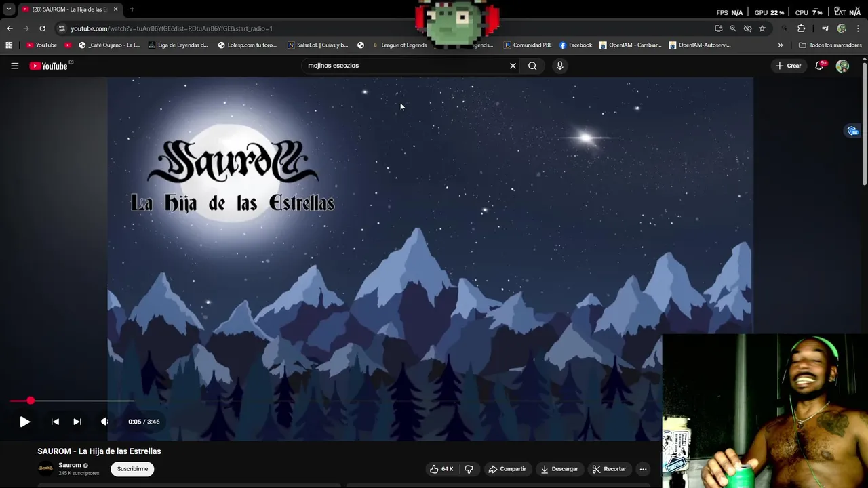Play the paused video
The width and height of the screenshot is (868, 488).
(25, 422)
